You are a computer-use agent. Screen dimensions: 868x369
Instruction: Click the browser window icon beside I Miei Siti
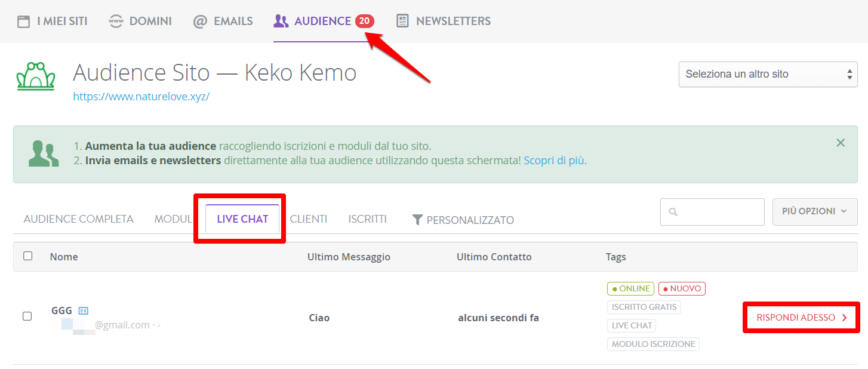pyautogui.click(x=23, y=21)
